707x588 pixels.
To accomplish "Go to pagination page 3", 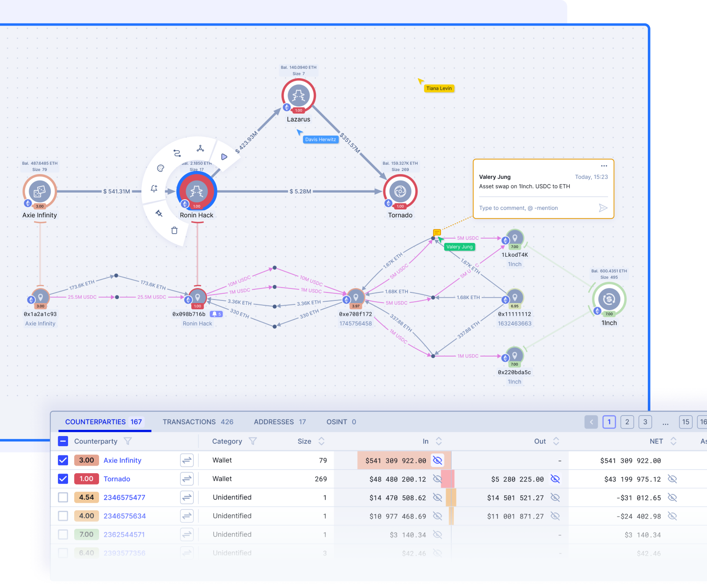I will (645, 422).
